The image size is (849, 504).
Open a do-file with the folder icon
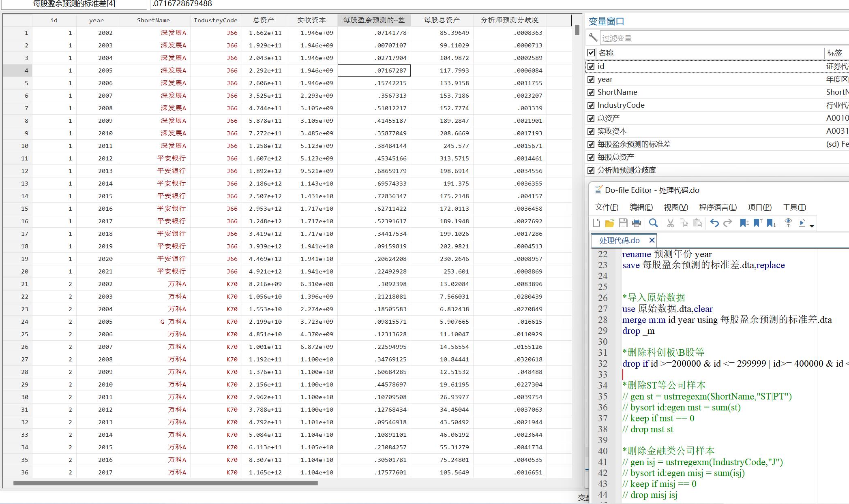pyautogui.click(x=609, y=223)
